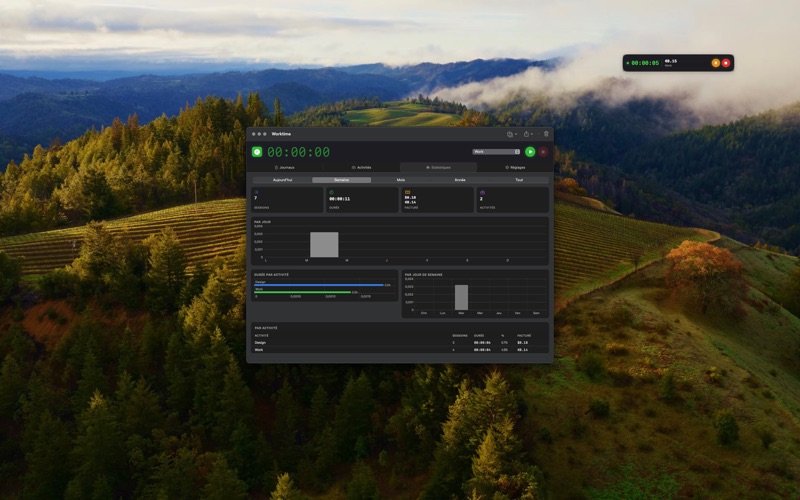Switch to the Journaux tab
Viewport: 800px width, 500px height.
[285, 167]
